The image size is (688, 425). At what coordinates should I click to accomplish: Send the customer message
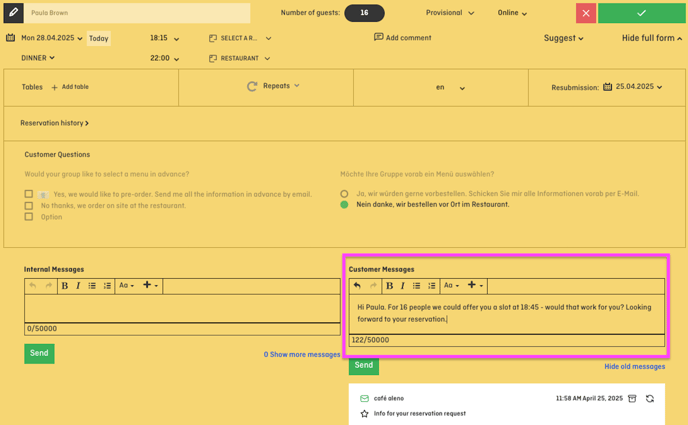(x=364, y=365)
